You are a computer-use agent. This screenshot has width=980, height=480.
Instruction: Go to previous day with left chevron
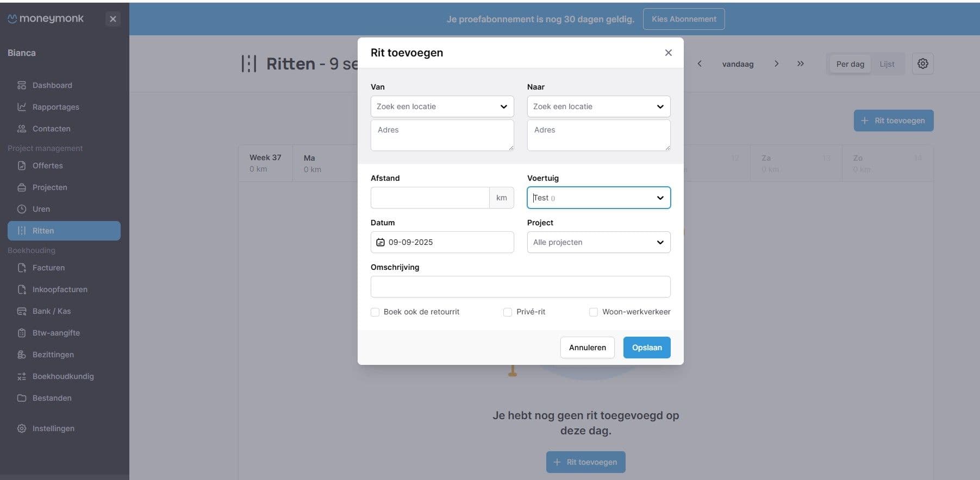[x=700, y=64]
